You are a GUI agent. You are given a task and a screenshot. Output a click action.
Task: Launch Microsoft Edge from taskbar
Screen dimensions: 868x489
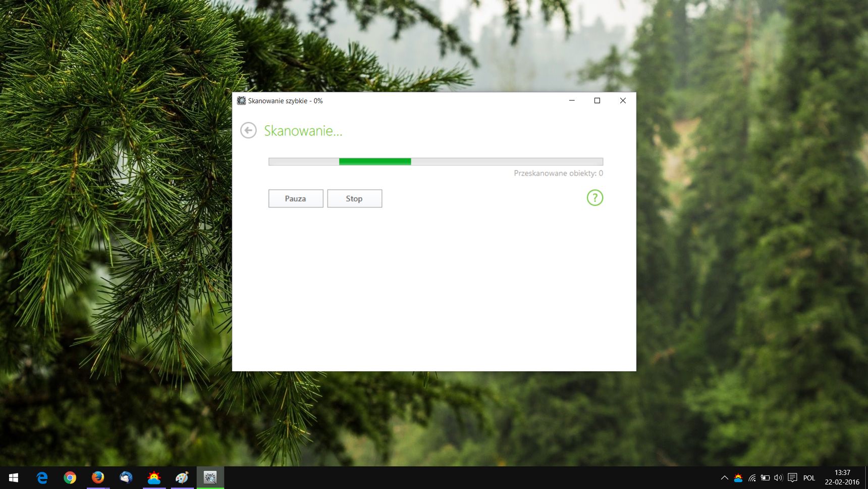(42, 477)
